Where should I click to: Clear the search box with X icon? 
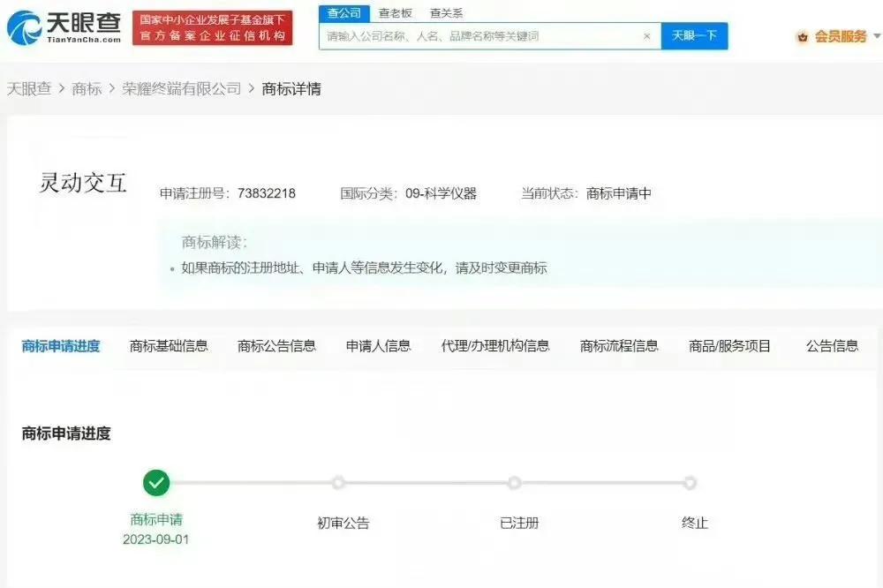[x=647, y=36]
